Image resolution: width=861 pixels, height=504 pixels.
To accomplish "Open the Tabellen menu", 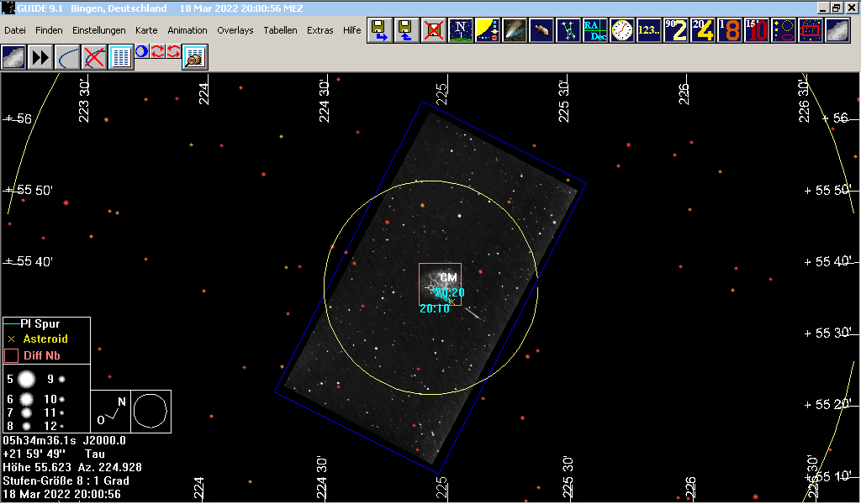I will click(280, 30).
